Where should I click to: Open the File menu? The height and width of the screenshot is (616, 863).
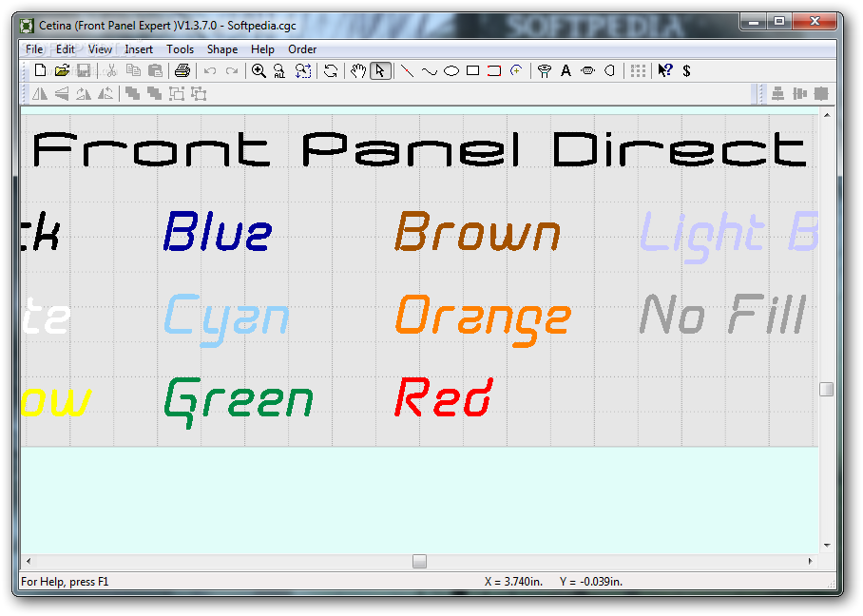34,49
